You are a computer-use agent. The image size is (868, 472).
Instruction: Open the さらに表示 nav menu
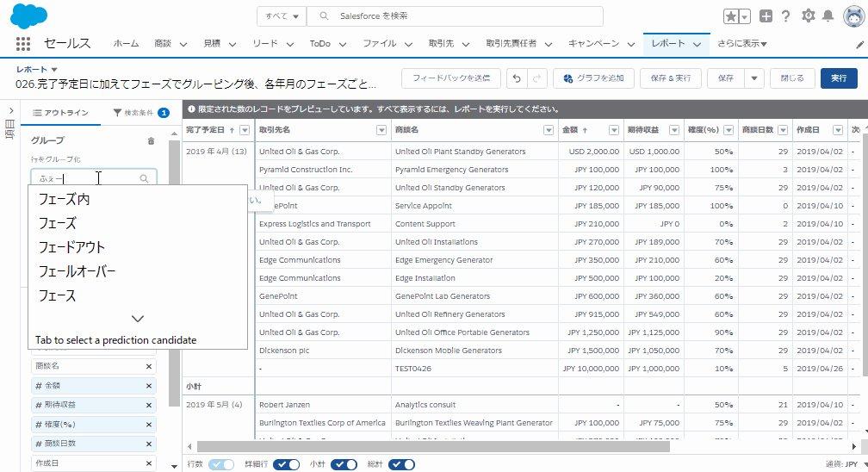(741, 44)
